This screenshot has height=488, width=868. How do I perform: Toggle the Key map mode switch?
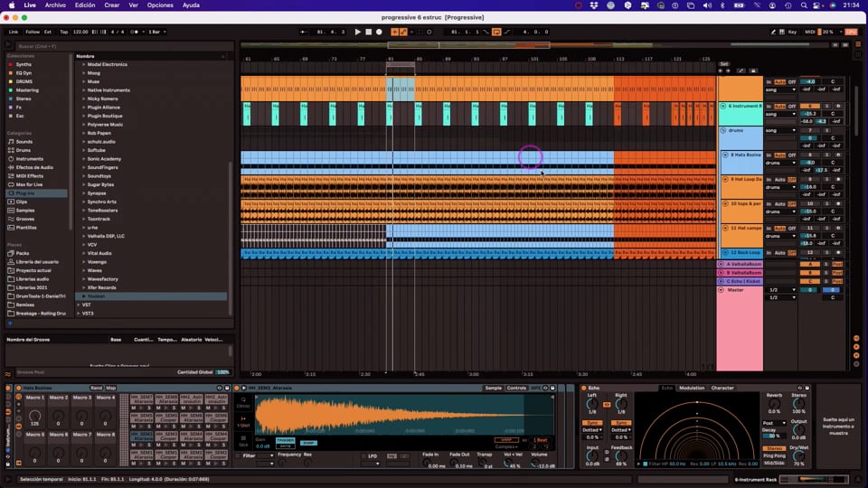tap(792, 33)
